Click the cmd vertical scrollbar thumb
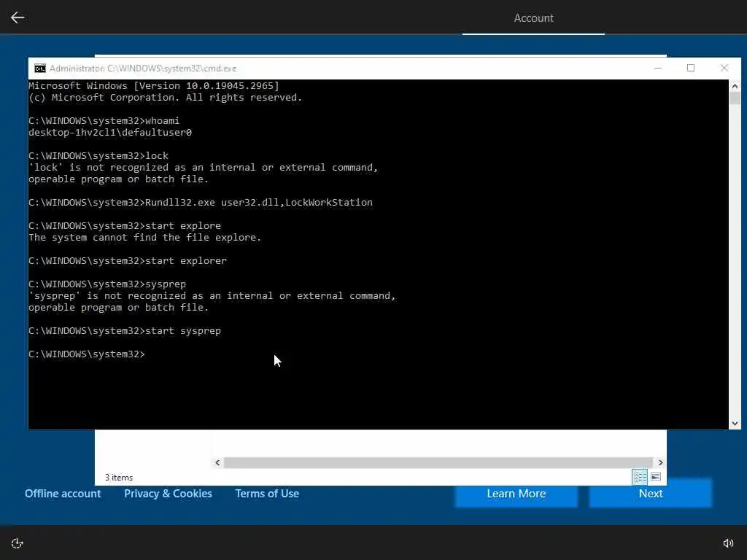This screenshot has width=747, height=560. (x=735, y=98)
